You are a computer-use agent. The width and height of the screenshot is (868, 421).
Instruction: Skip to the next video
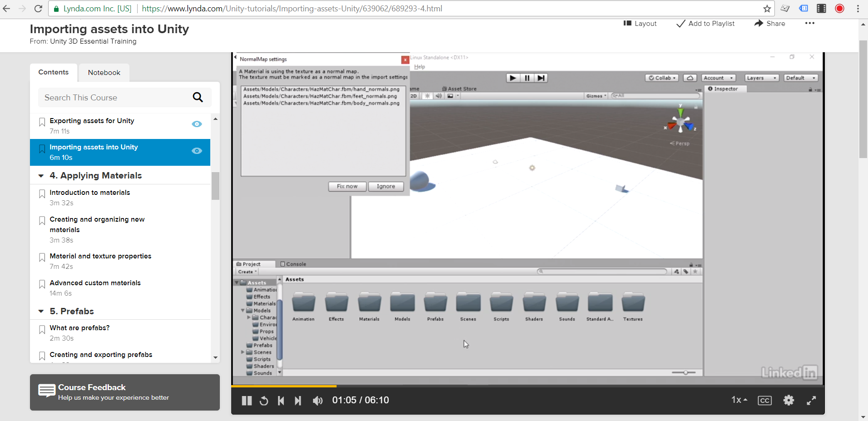tap(298, 401)
